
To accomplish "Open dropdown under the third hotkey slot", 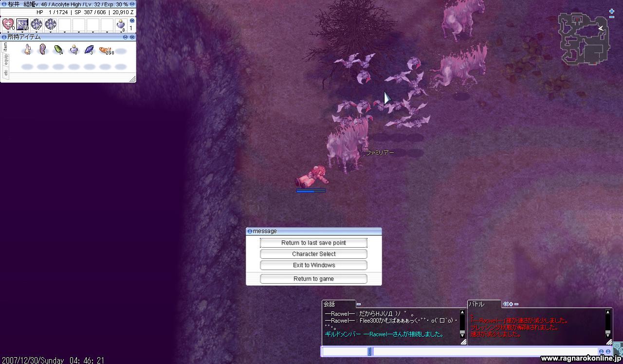I will (x=37, y=33).
